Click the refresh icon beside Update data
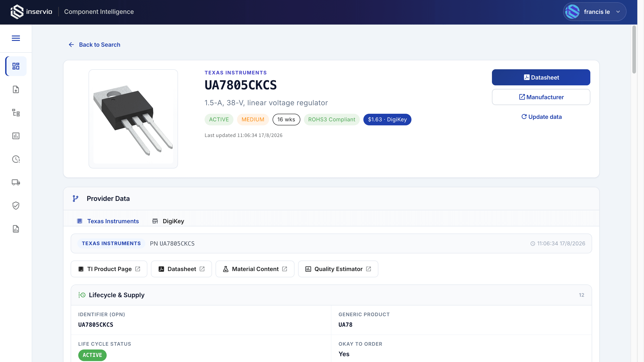The width and height of the screenshot is (644, 362). point(524,117)
